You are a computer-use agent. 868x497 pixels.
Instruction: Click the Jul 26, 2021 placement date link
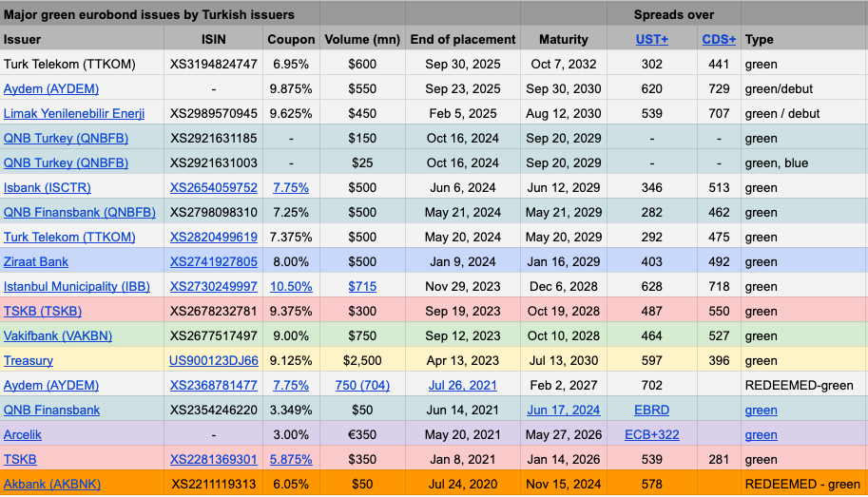463,386
